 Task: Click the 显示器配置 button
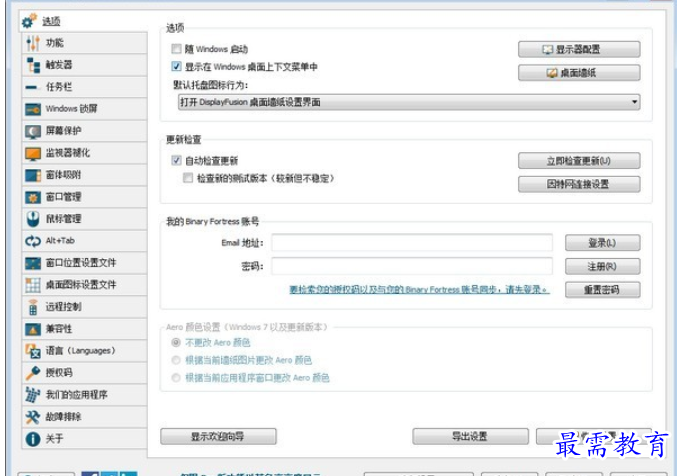click(579, 49)
